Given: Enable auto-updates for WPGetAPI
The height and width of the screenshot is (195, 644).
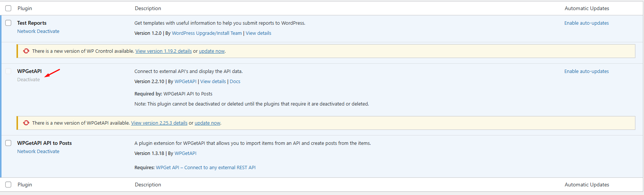Looking at the screenshot, I should pyautogui.click(x=586, y=71).
